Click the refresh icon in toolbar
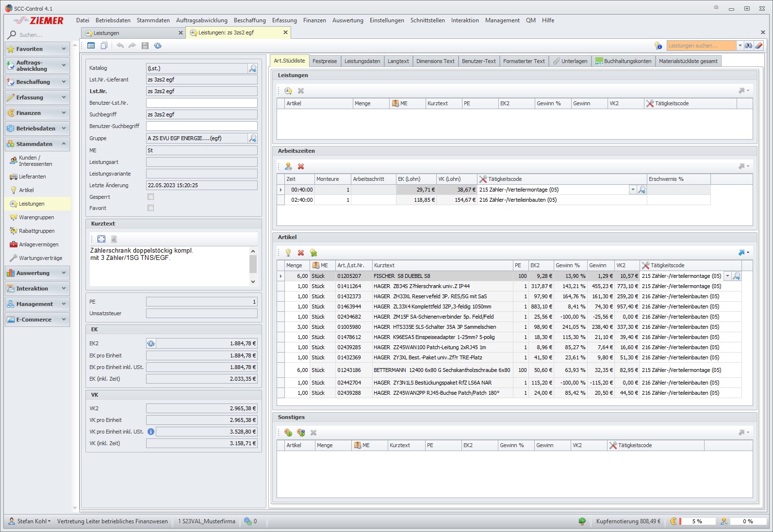Viewport: 773px width, 532px height. tap(158, 46)
